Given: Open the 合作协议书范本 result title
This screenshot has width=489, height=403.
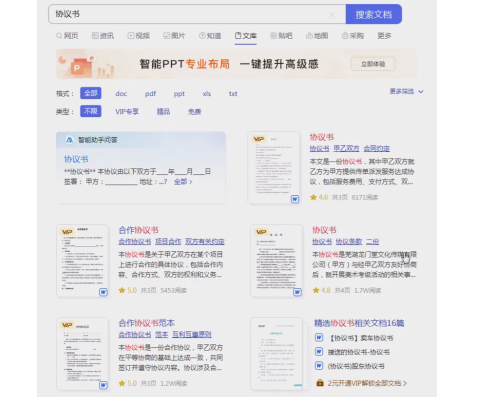Looking at the screenshot, I should click(146, 323).
